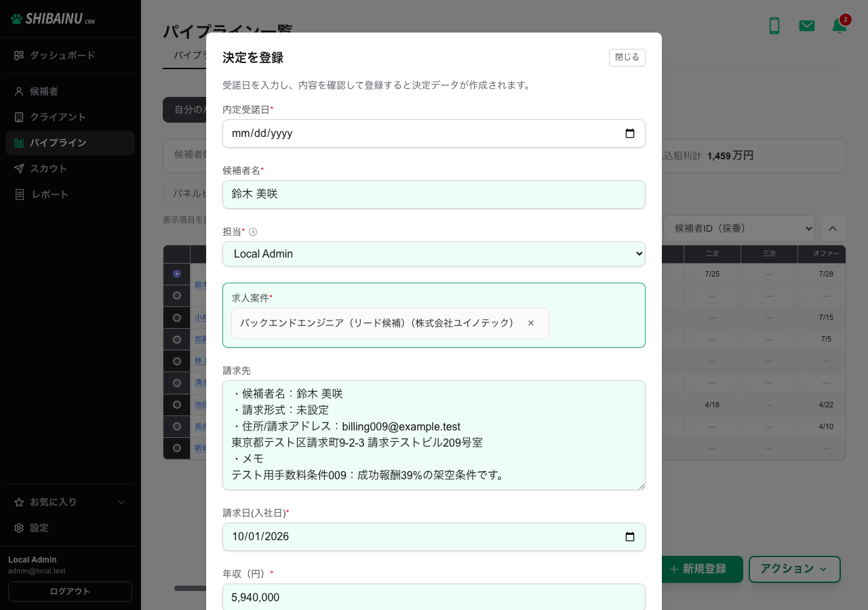Open notifications via the bell icon
868x610 pixels.
(840, 26)
